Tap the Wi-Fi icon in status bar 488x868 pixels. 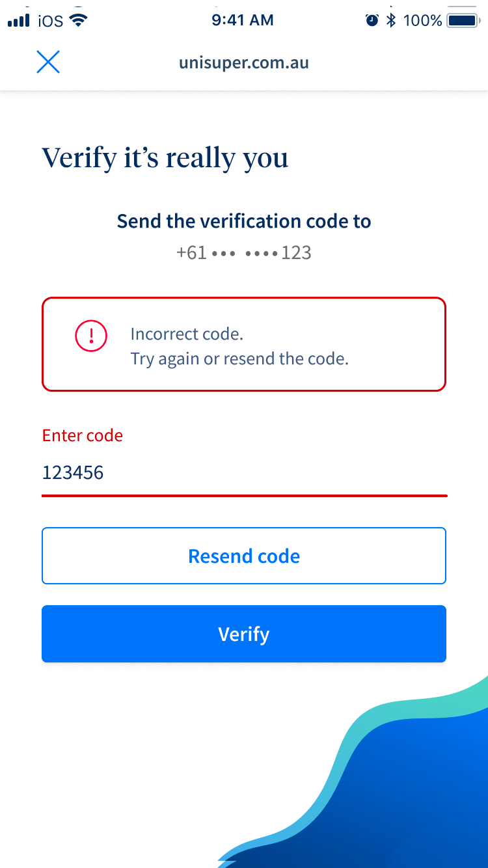tap(78, 20)
